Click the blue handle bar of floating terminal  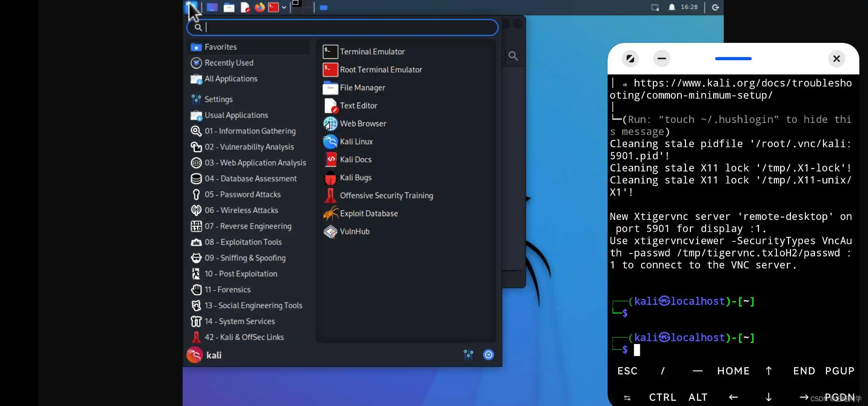tap(733, 59)
